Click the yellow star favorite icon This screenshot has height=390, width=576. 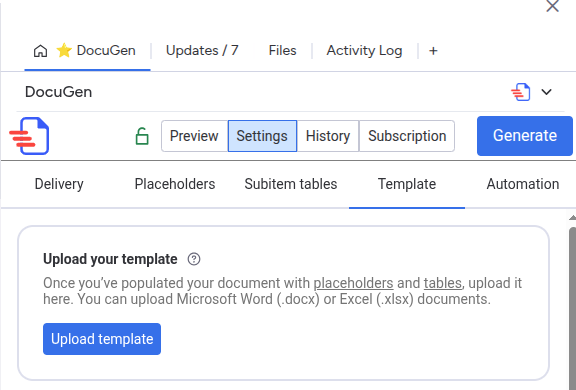64,50
